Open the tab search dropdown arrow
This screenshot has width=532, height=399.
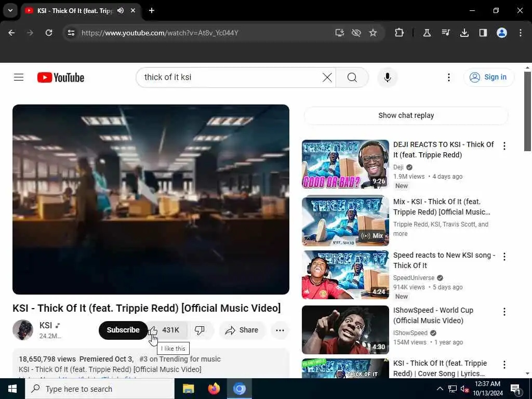10,10
